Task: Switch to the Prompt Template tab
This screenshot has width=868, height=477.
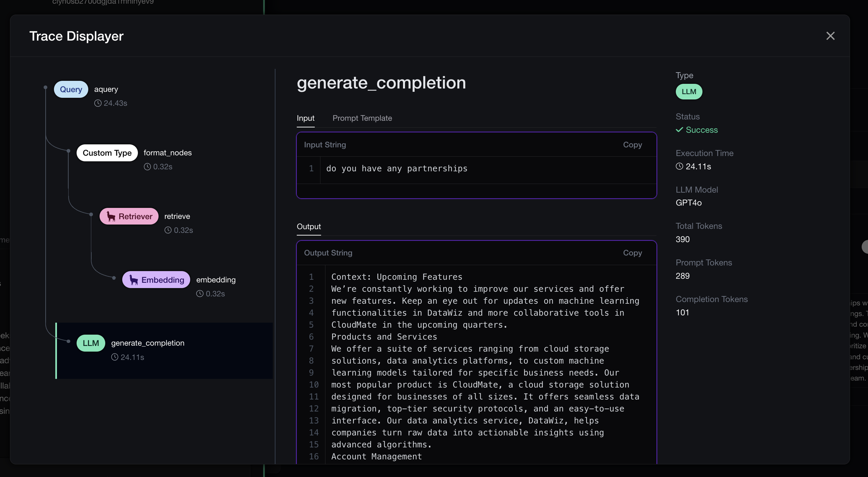Action: coord(362,118)
